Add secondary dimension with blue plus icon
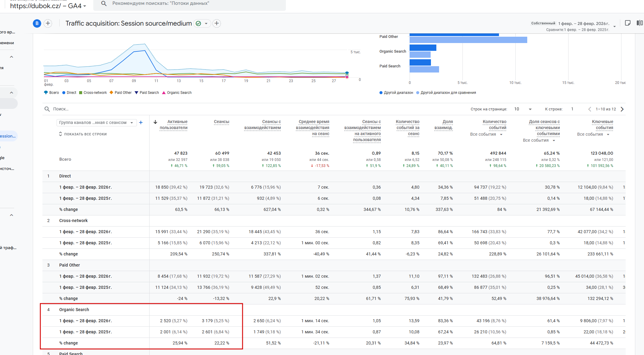Viewport: 644px width, 355px height. [141, 122]
